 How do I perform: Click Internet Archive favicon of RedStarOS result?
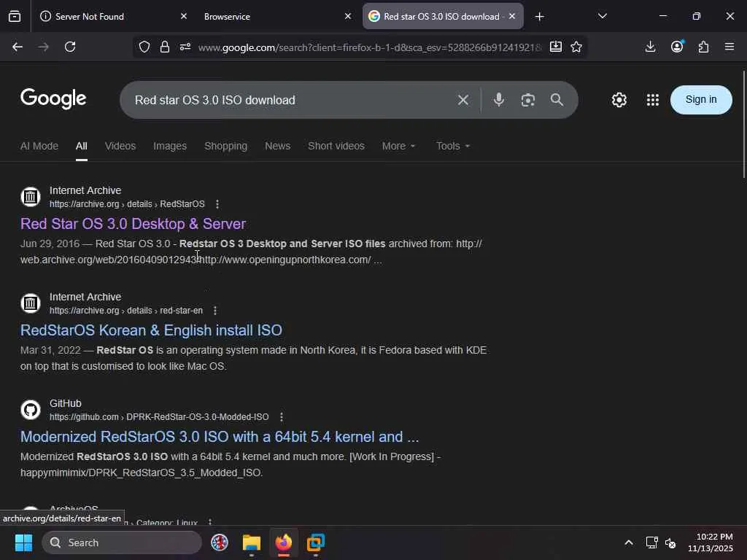pos(31,197)
